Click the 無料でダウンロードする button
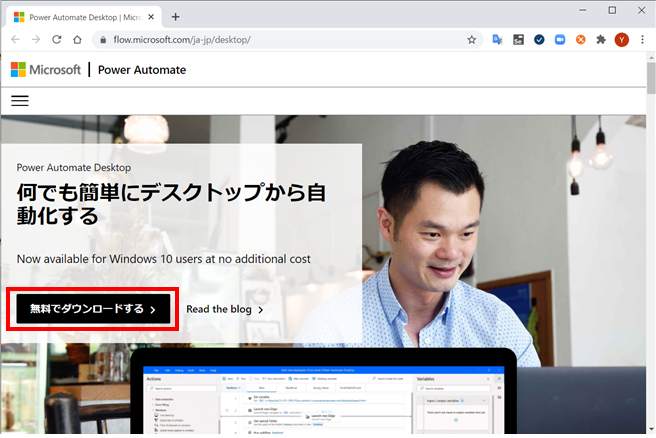 click(93, 309)
